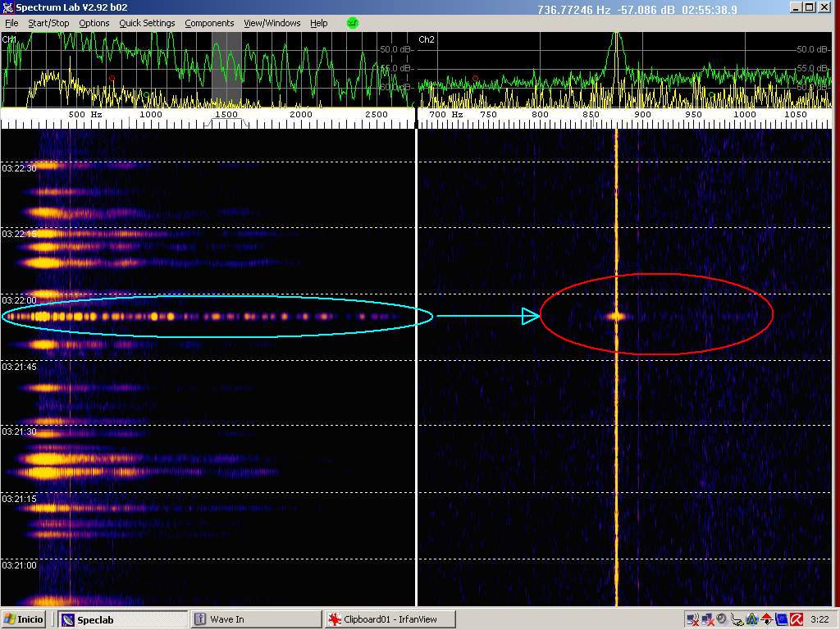Switch to Wave In taskbar window
The image size is (840, 630).
[256, 619]
